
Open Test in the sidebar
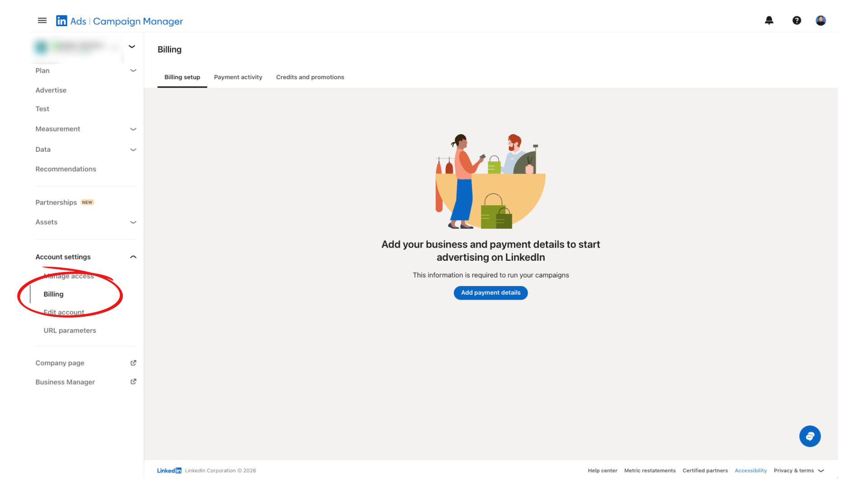tap(42, 109)
